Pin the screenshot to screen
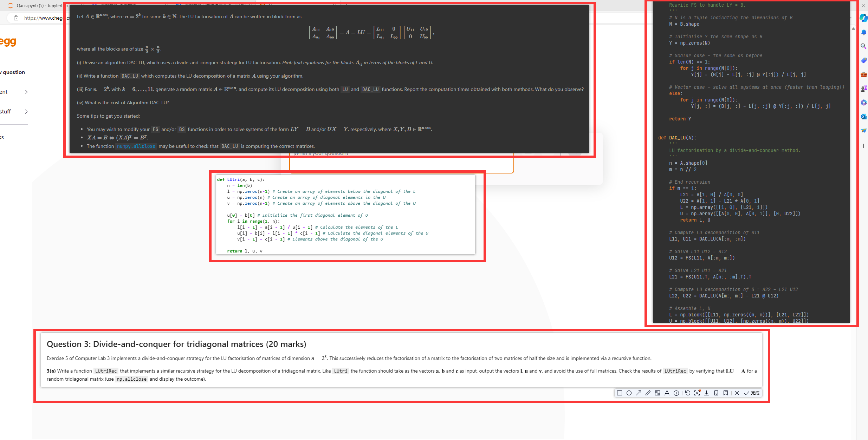868x440 pixels. [x=726, y=393]
